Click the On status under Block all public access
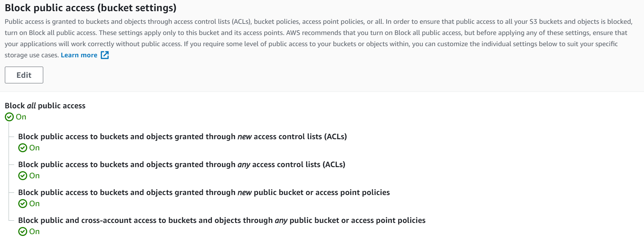 [21, 117]
